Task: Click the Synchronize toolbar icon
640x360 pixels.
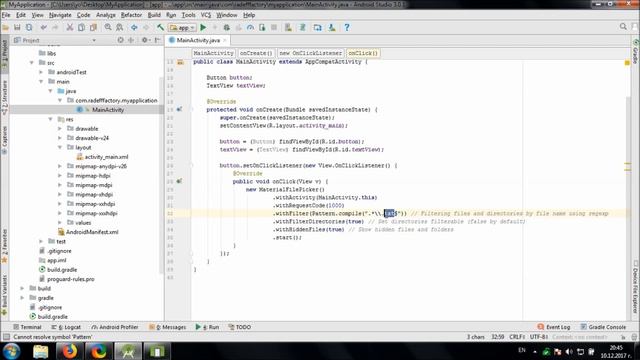Action: 29,27
